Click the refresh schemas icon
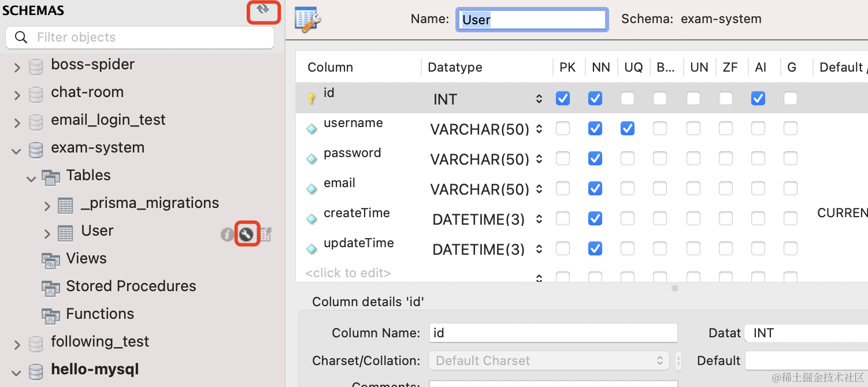 pyautogui.click(x=264, y=10)
